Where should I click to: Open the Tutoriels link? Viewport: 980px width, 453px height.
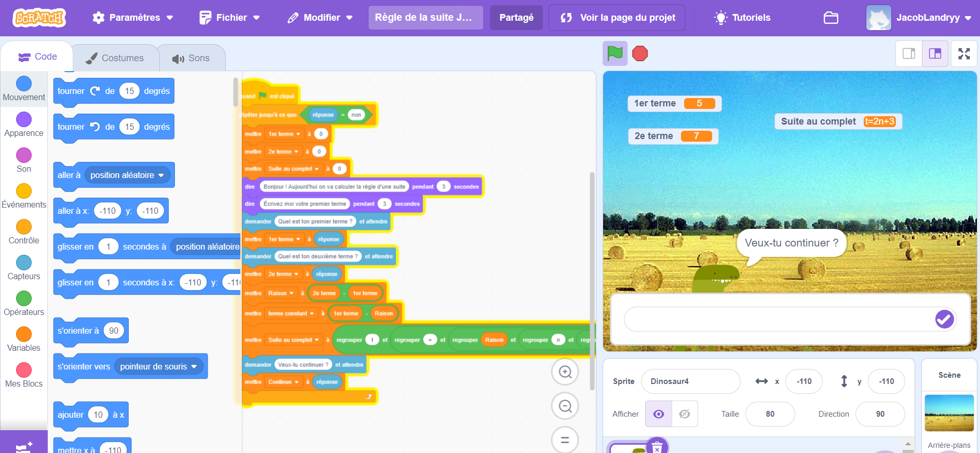tap(742, 18)
